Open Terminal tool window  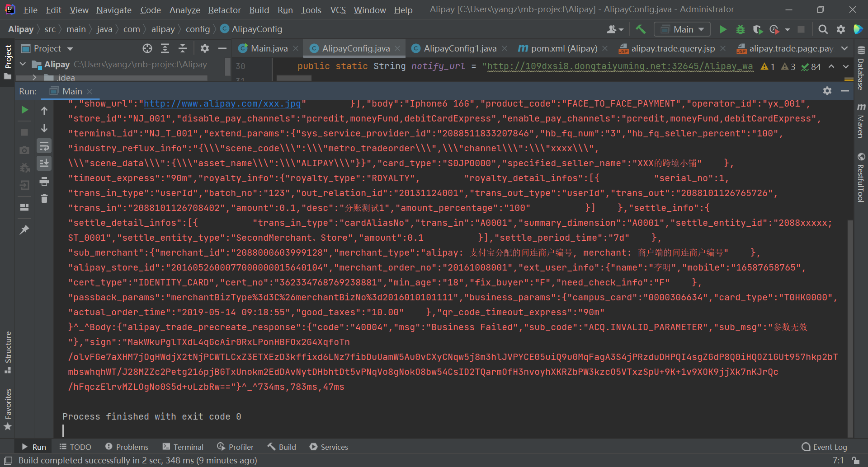point(183,447)
